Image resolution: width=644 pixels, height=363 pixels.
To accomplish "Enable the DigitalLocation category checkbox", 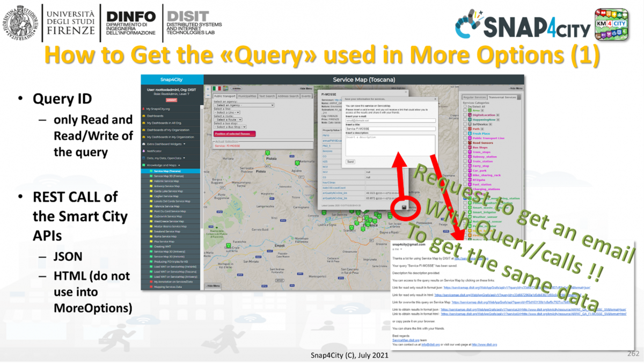I will [x=465, y=115].
